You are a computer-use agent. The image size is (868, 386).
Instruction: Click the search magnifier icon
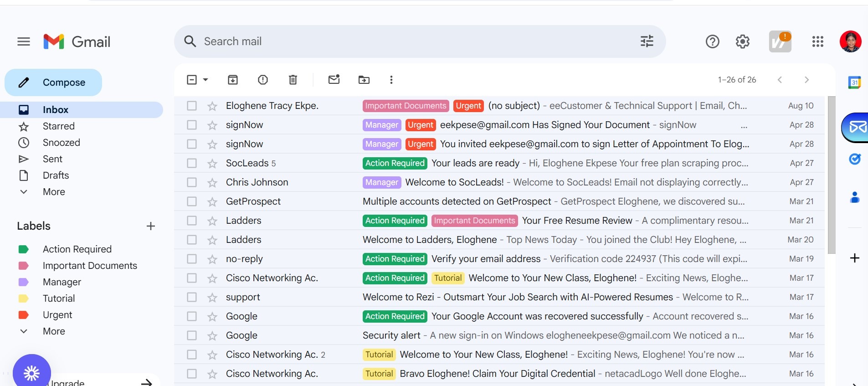[190, 41]
